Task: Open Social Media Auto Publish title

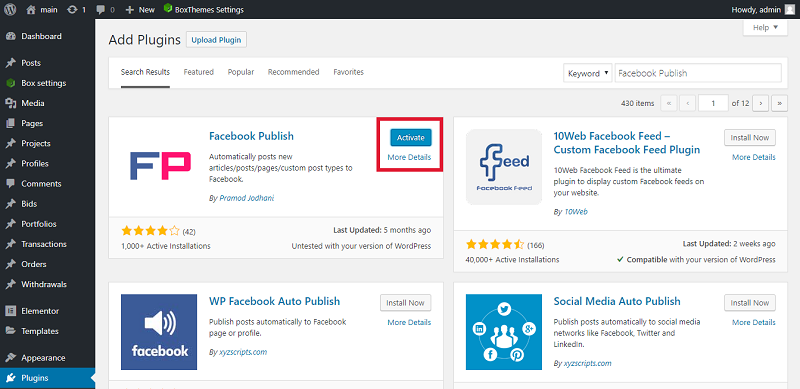Action: pos(617,301)
